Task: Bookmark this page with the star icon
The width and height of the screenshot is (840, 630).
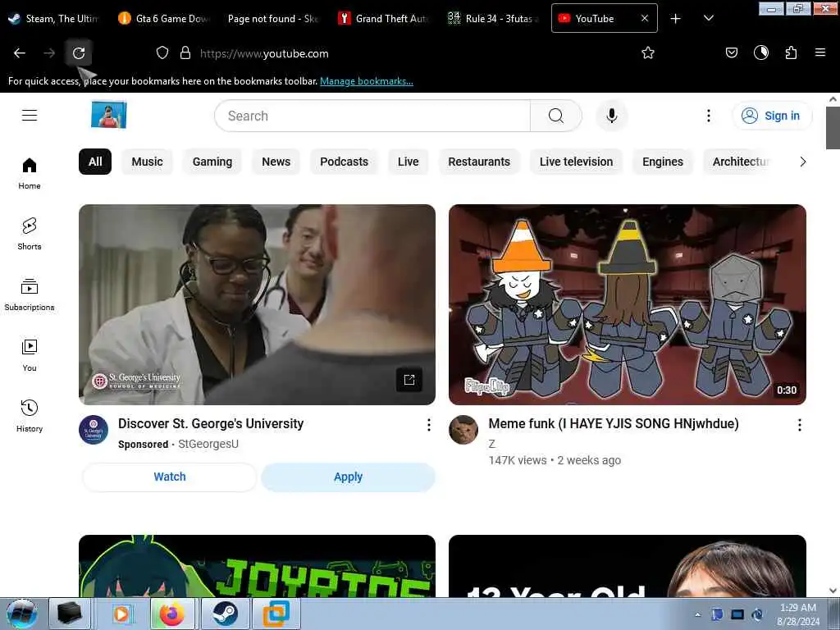Action: pos(648,53)
